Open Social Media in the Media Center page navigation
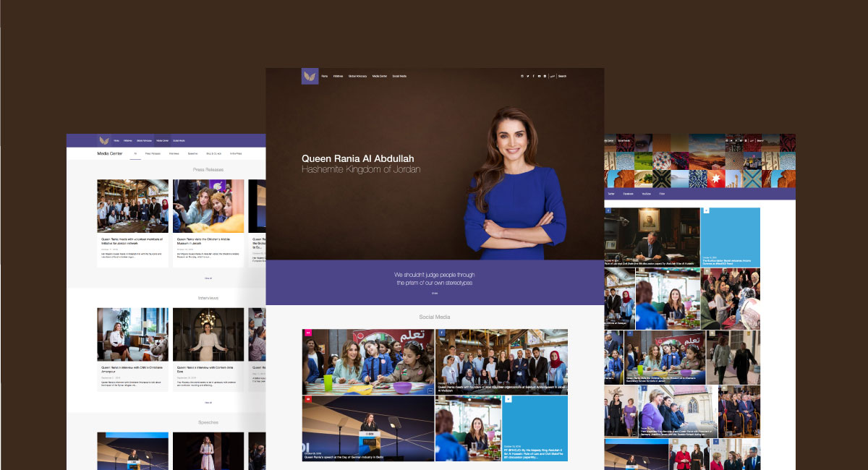The width and height of the screenshot is (868, 470). 179,140
